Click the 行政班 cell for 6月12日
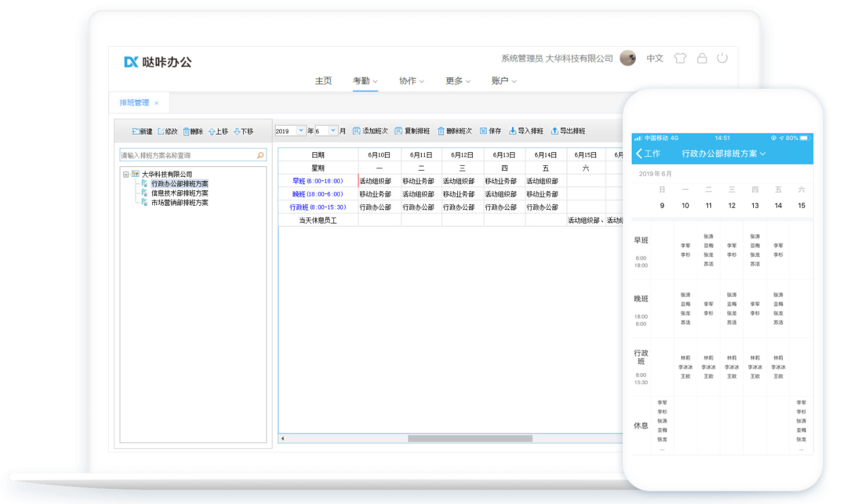 point(463,207)
